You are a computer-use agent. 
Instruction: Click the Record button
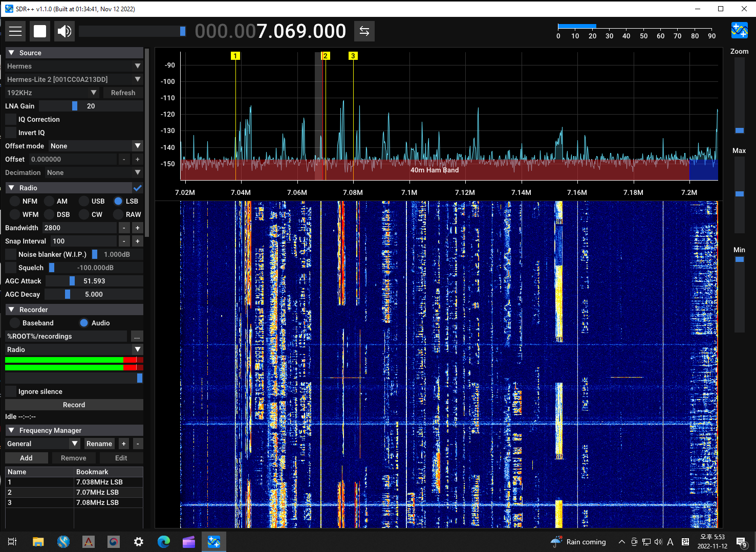point(74,405)
